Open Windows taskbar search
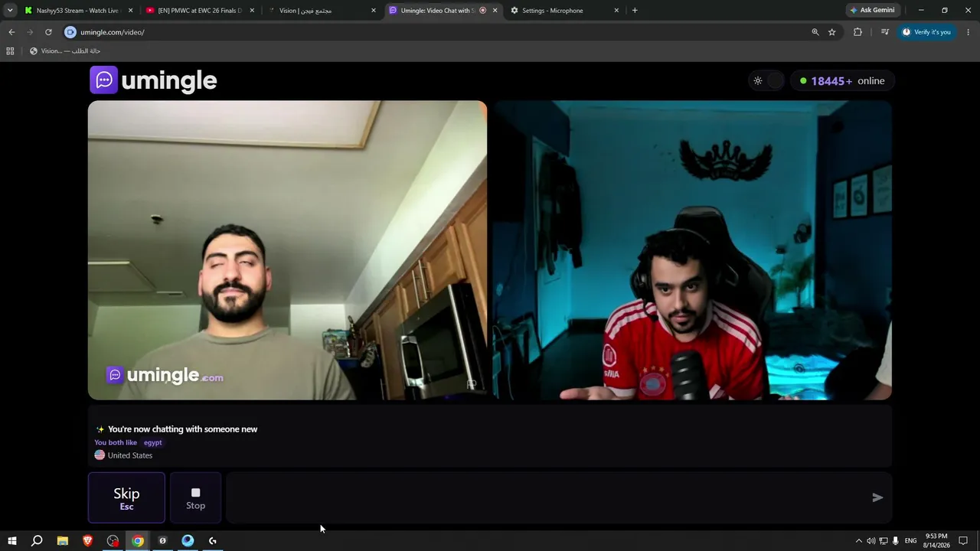The width and height of the screenshot is (980, 551). [37, 541]
